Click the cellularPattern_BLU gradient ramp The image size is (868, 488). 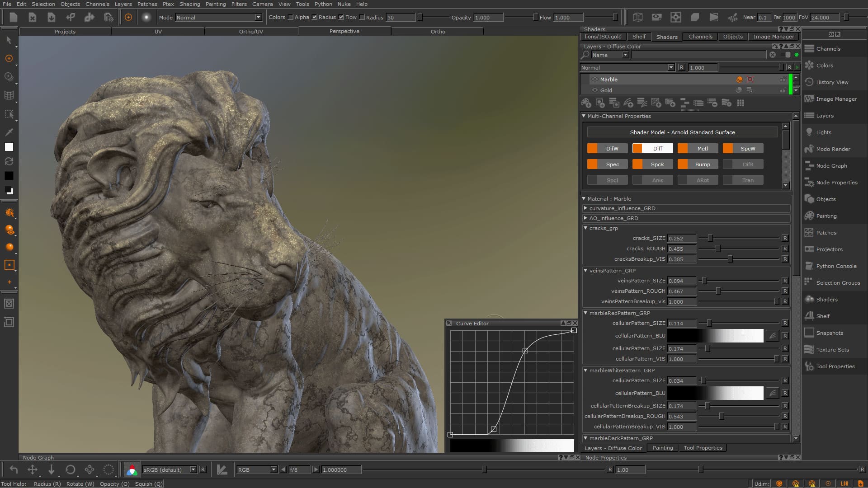(x=714, y=336)
